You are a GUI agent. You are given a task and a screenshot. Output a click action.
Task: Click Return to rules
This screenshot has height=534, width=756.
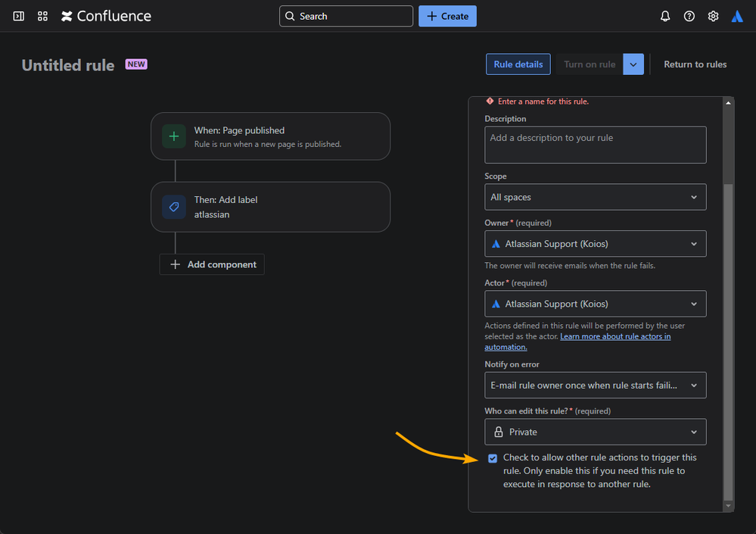(x=695, y=64)
